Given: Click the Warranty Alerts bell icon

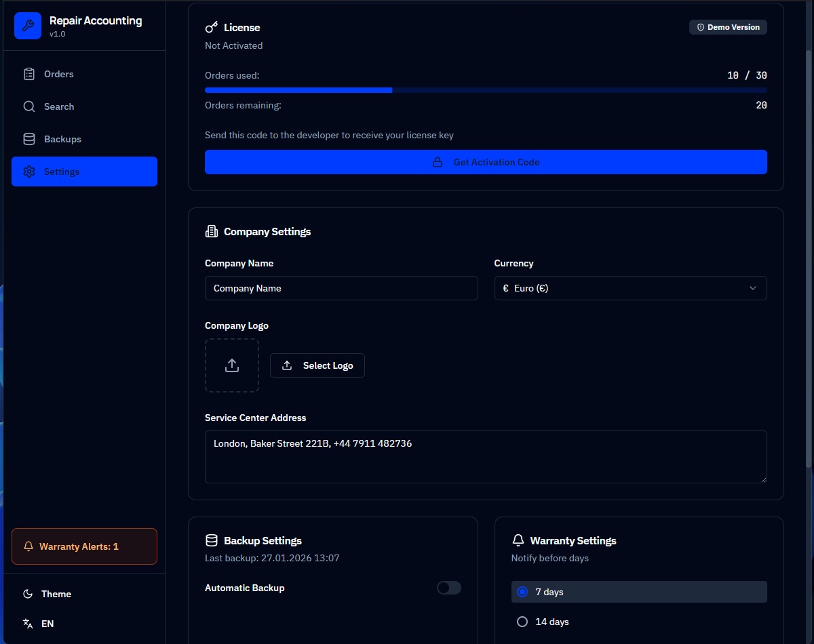Looking at the screenshot, I should coord(28,546).
